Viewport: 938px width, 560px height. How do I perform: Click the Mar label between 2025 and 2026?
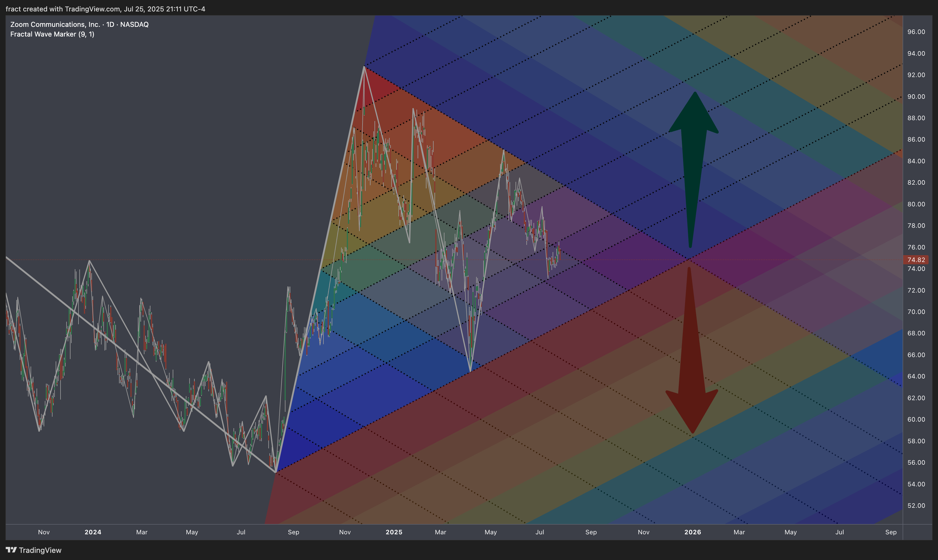[440, 532]
